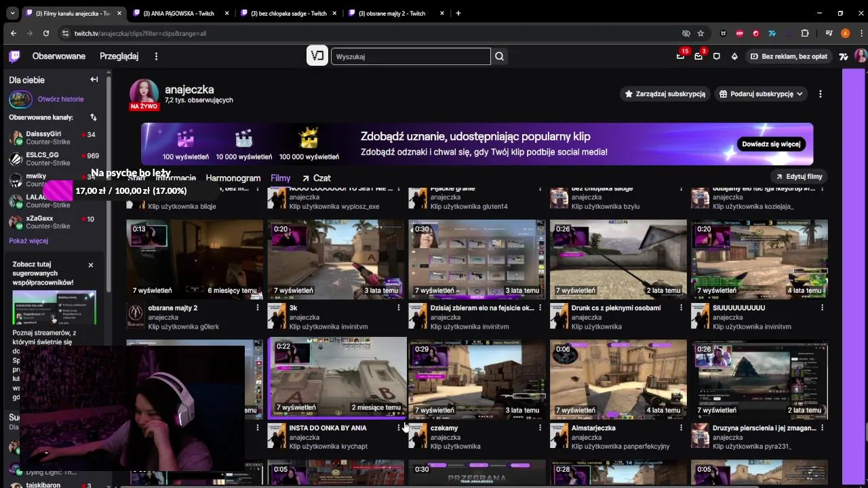Play the 3k clip thumbnail
The image size is (868, 488).
click(x=336, y=259)
